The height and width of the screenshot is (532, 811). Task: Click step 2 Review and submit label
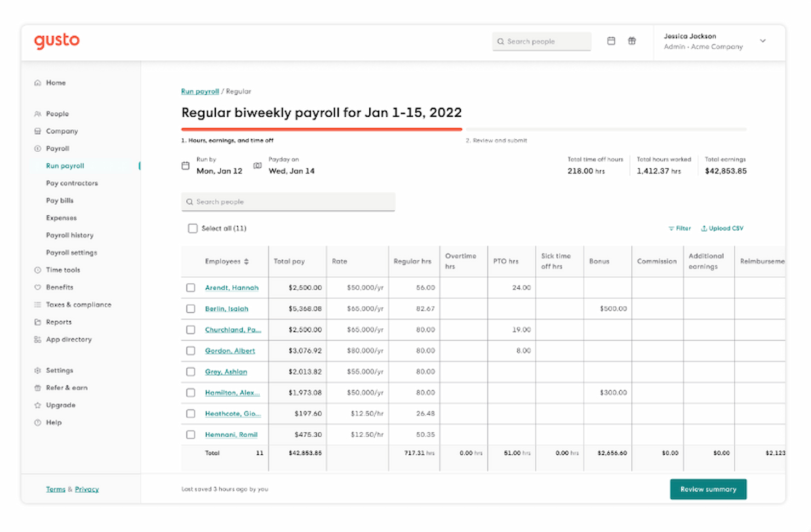(496, 141)
